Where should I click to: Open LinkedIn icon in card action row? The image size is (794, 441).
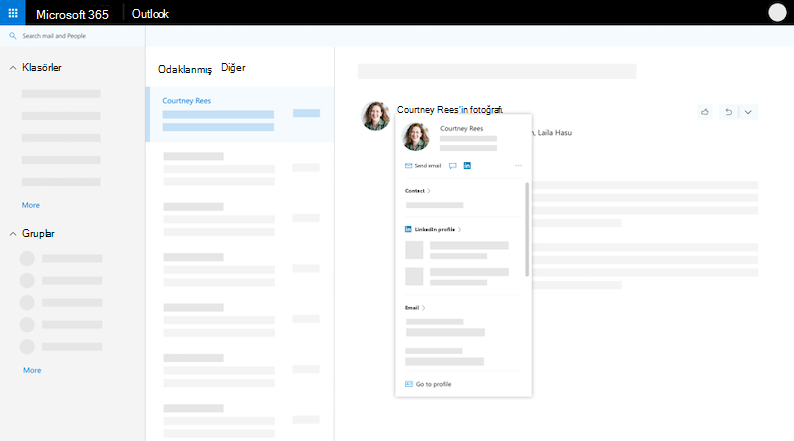467,166
